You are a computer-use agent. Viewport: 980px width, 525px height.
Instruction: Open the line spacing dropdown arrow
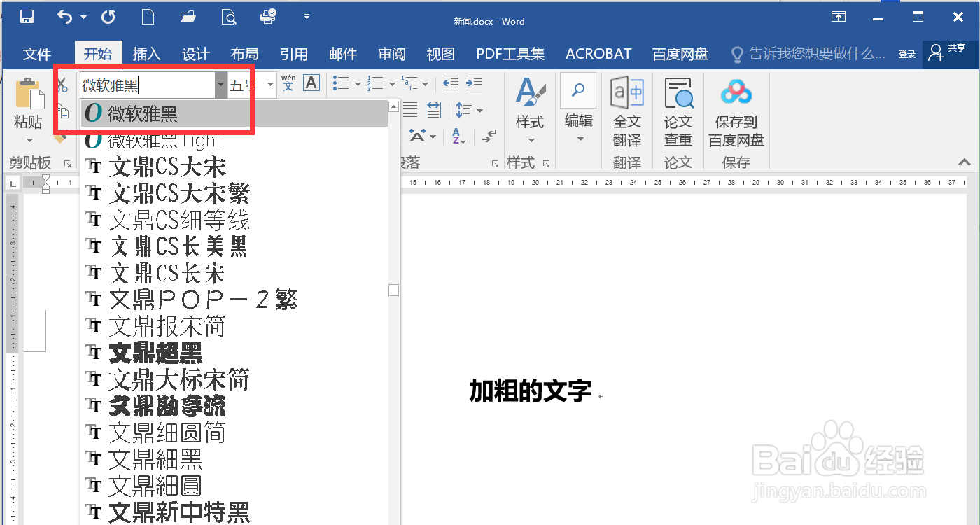pos(479,111)
